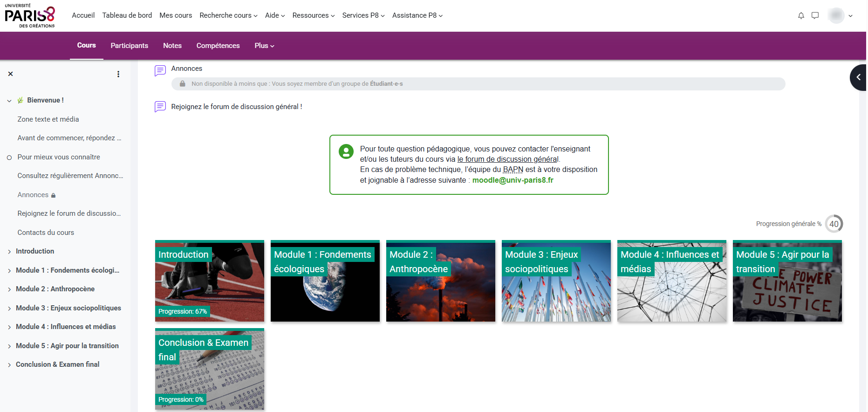
Task: Open the Aide dropdown menu
Action: pyautogui.click(x=275, y=15)
